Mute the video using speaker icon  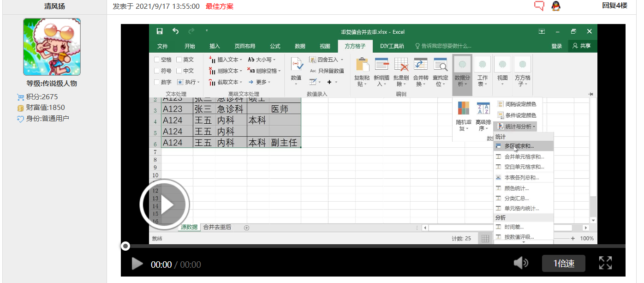coord(521,263)
